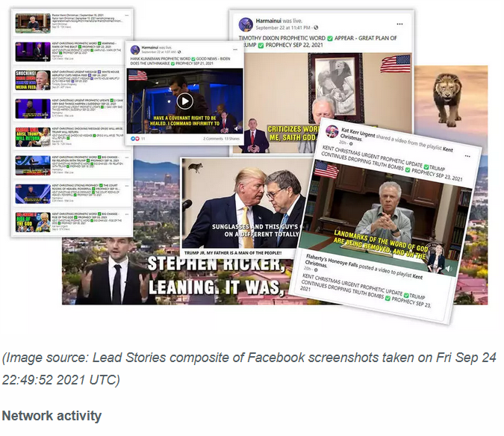
Task: Open the Harmainui page name in the large post
Action: click(268, 21)
